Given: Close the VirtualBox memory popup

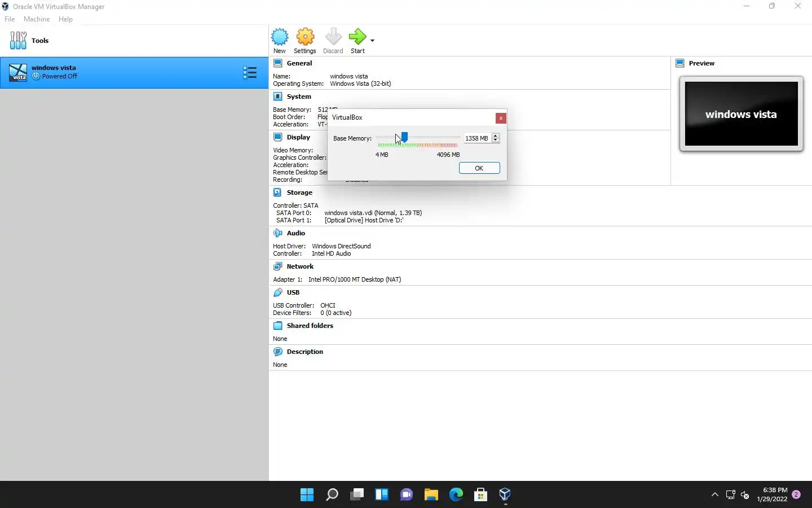Looking at the screenshot, I should click(501, 118).
